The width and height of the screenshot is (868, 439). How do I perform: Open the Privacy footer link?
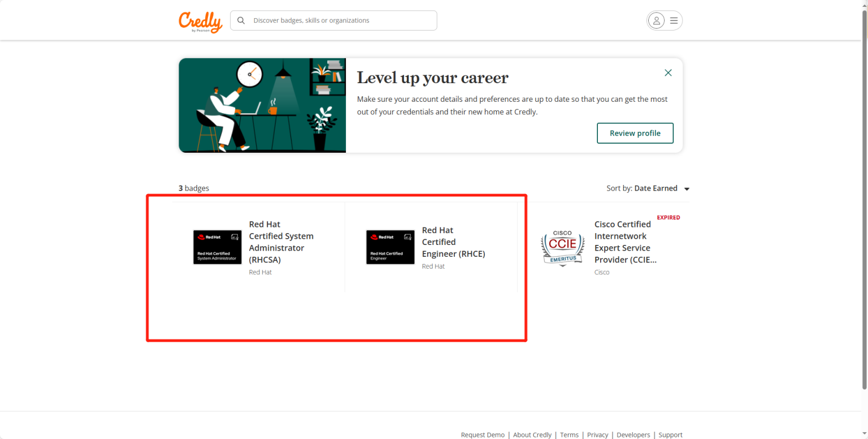click(597, 434)
